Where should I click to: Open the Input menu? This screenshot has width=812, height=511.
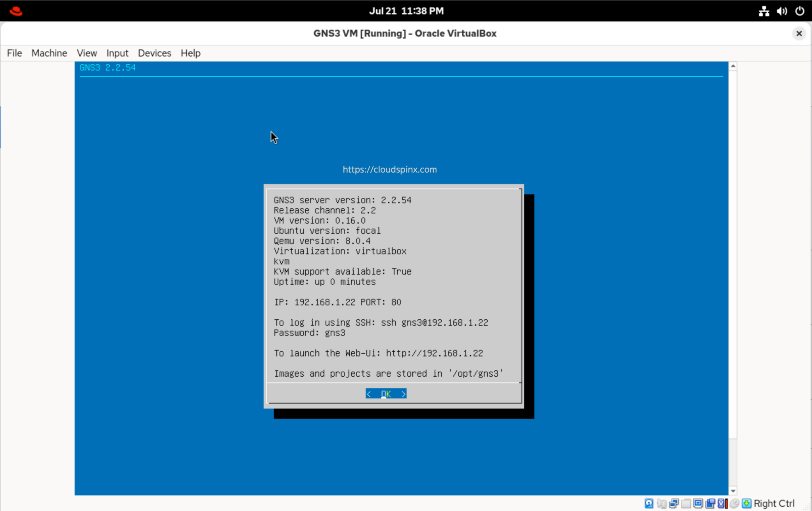[x=117, y=53]
